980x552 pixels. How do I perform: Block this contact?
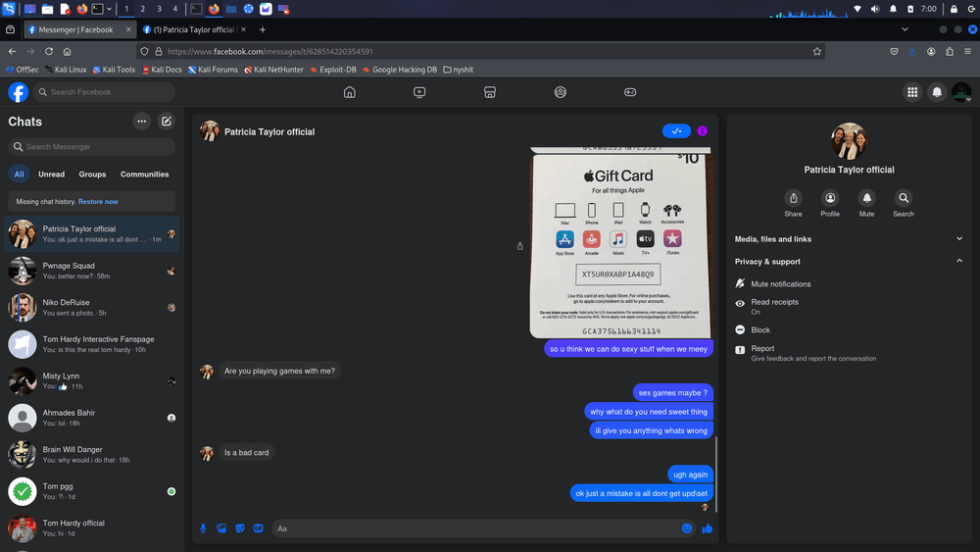[x=849, y=330]
